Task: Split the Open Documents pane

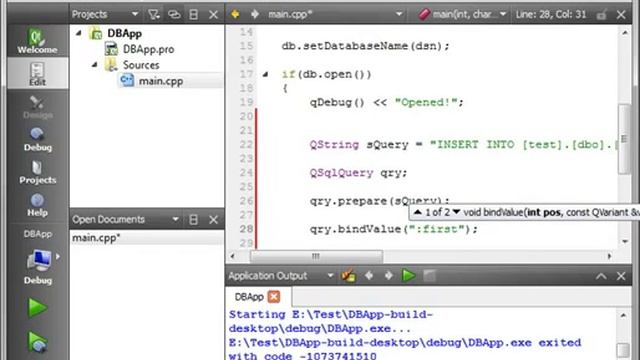Action: (193, 220)
